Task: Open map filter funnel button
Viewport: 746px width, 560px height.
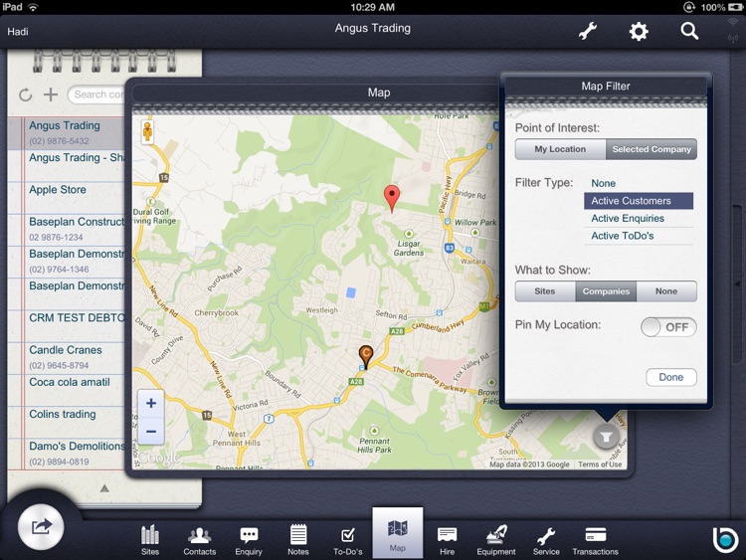Action: [x=606, y=437]
